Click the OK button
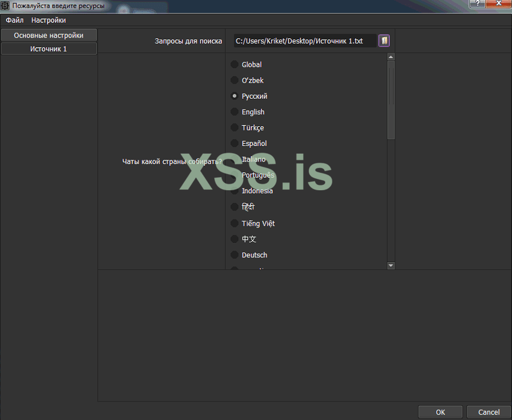Image resolution: width=512 pixels, height=420 pixels. (x=440, y=412)
